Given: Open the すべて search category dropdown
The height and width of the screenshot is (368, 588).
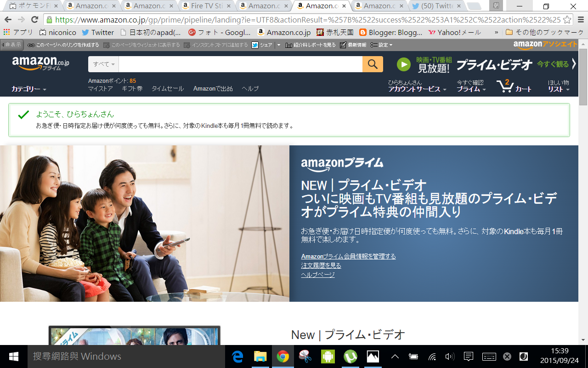Looking at the screenshot, I should [x=103, y=64].
